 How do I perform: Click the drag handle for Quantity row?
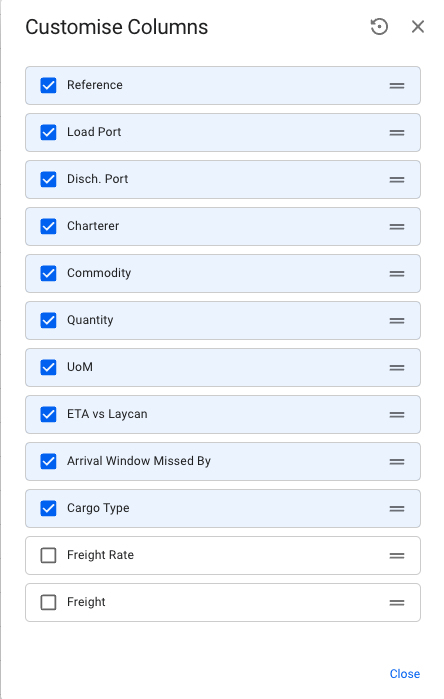[397, 321]
